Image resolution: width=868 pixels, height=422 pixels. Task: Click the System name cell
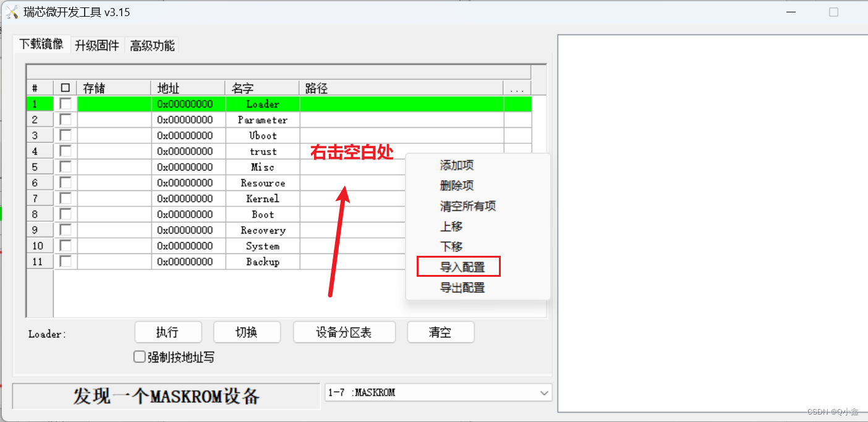(263, 245)
